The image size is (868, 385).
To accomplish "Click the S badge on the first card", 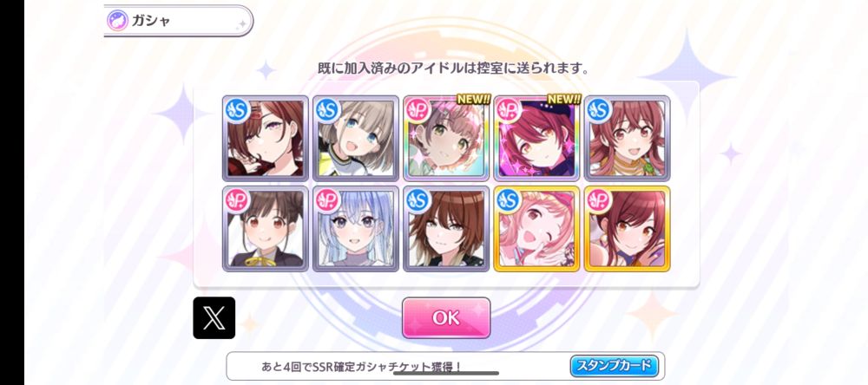I will 238,111.
